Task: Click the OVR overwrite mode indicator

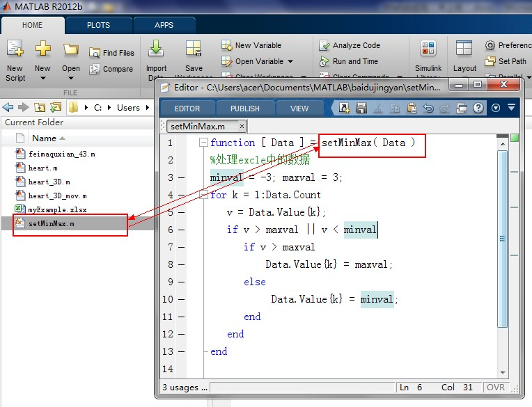Action: pyautogui.click(x=496, y=388)
